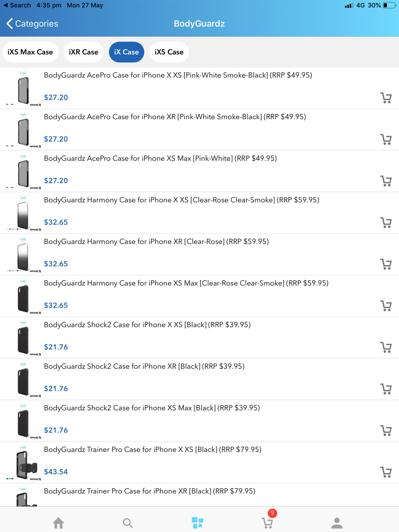
Task: Add AcePro iPhone X XS case to cart
Action: pos(386,98)
